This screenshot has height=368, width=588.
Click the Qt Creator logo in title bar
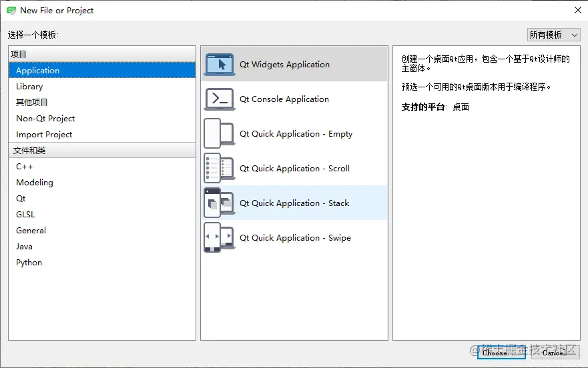click(11, 11)
